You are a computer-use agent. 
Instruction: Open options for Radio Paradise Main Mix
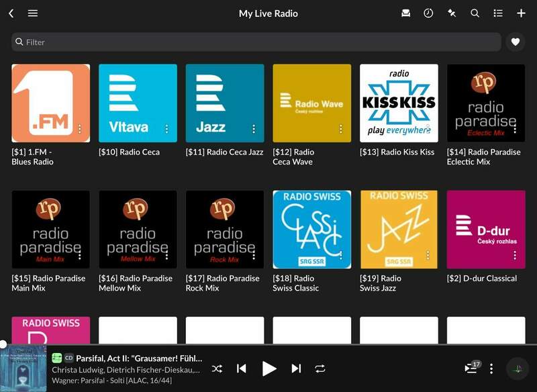[x=79, y=255]
